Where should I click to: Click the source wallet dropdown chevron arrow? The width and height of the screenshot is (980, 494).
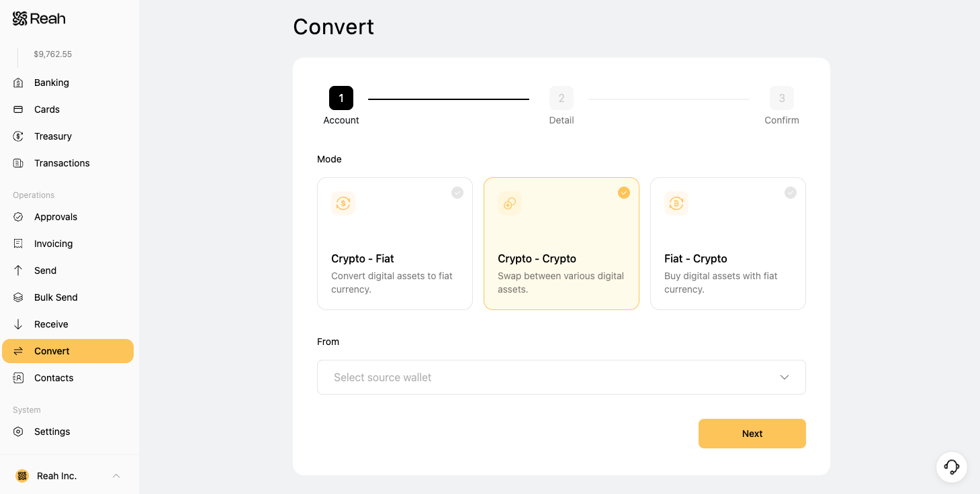[785, 377]
